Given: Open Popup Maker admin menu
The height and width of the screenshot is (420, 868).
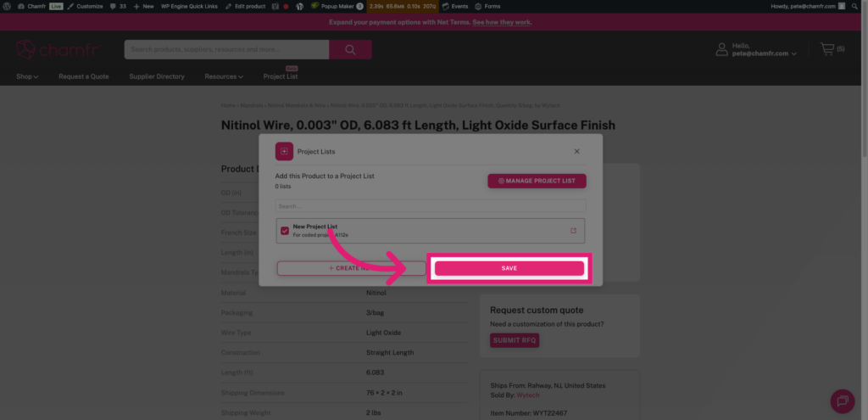Looking at the screenshot, I should [337, 6].
